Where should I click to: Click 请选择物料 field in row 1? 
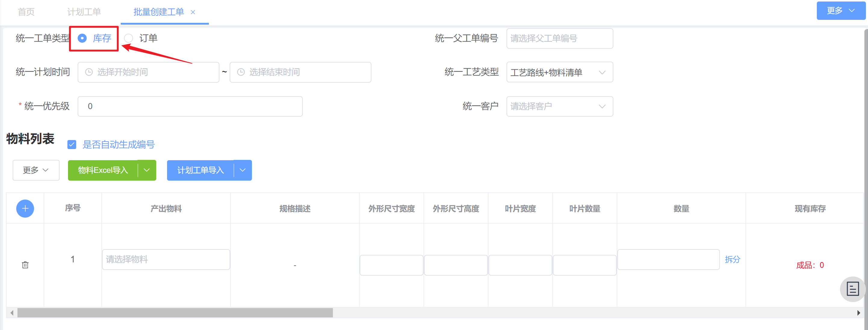tap(166, 259)
